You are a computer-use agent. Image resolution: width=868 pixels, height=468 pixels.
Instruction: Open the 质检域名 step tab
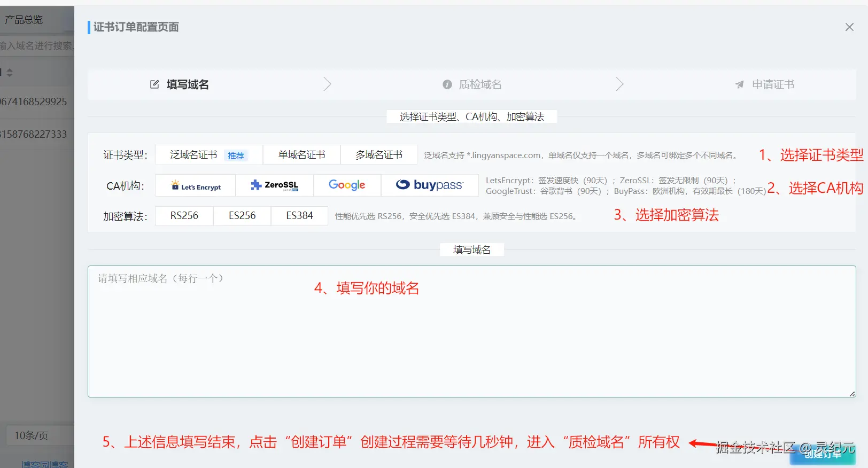pos(472,84)
